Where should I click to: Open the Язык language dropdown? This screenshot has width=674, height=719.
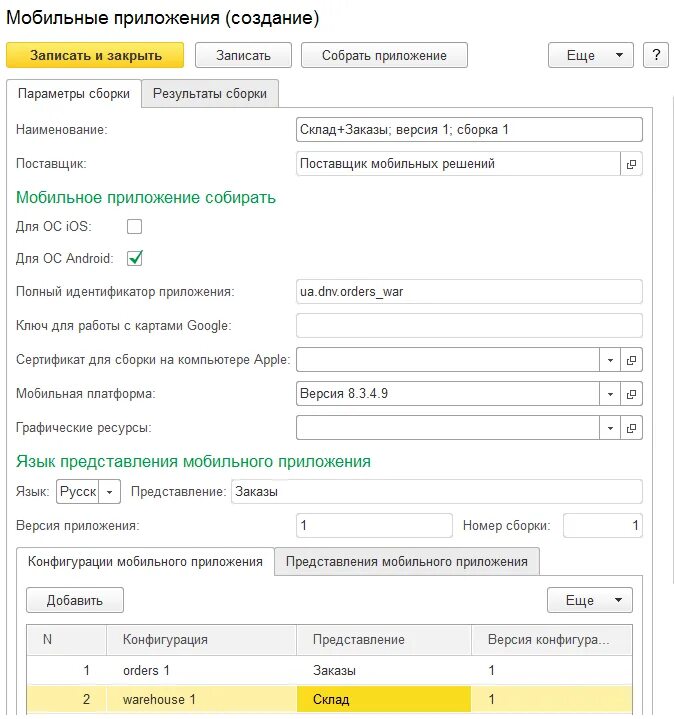(110, 492)
